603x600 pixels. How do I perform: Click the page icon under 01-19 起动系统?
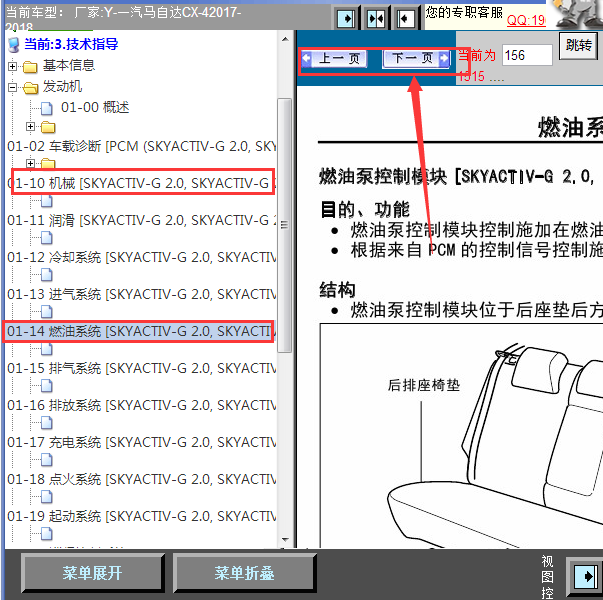tap(47, 533)
